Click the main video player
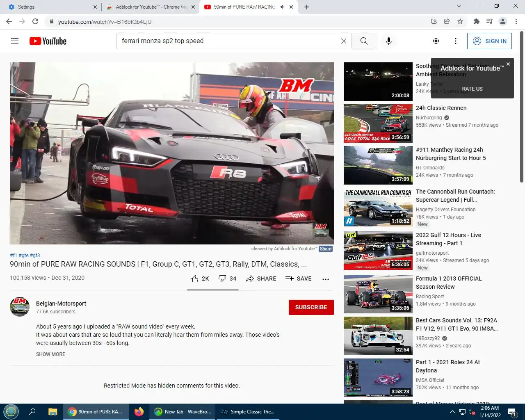Image resolution: width=525 pixels, height=420 pixels. pos(172,153)
